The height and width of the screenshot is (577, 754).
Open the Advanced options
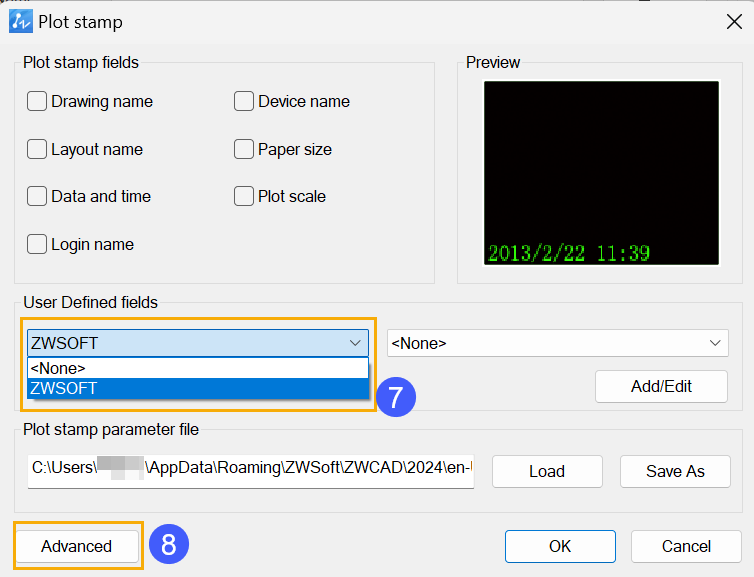[77, 546]
